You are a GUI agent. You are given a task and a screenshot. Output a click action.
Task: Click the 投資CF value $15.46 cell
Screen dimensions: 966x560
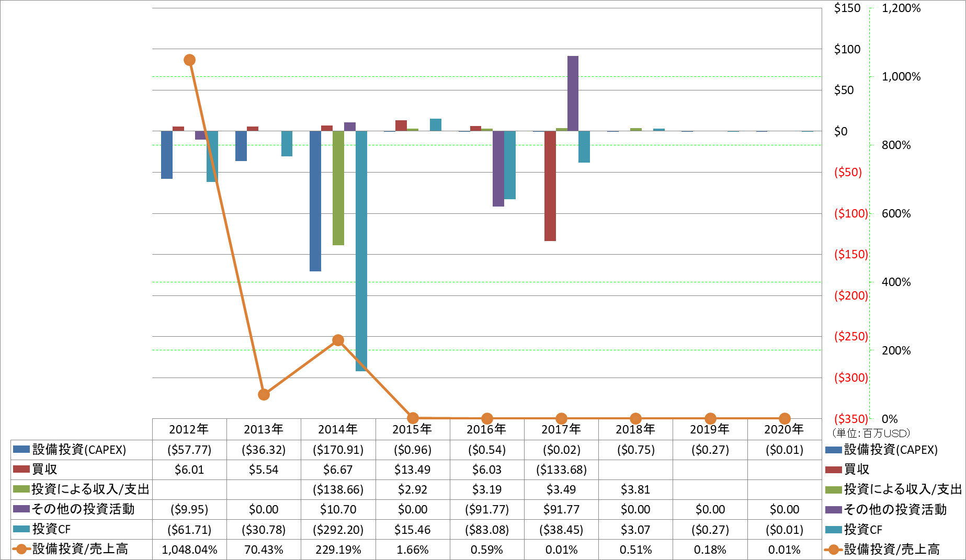point(413,530)
